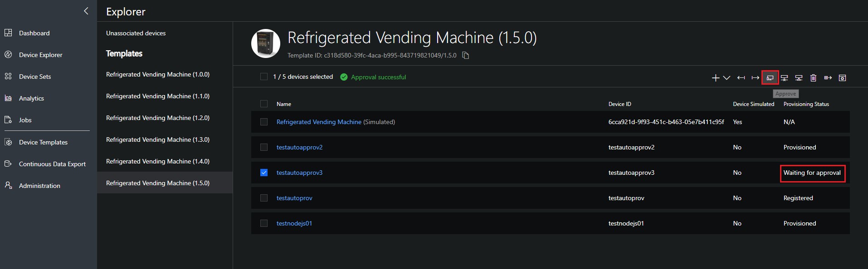Viewport: 868px width, 269px height.
Task: Add new device with plus icon
Action: pyautogui.click(x=716, y=78)
